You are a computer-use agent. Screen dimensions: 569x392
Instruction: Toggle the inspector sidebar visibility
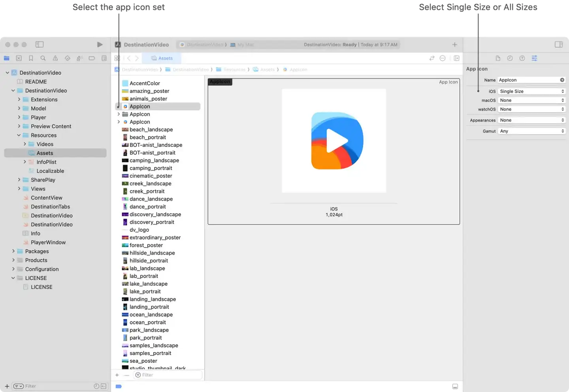click(x=559, y=45)
